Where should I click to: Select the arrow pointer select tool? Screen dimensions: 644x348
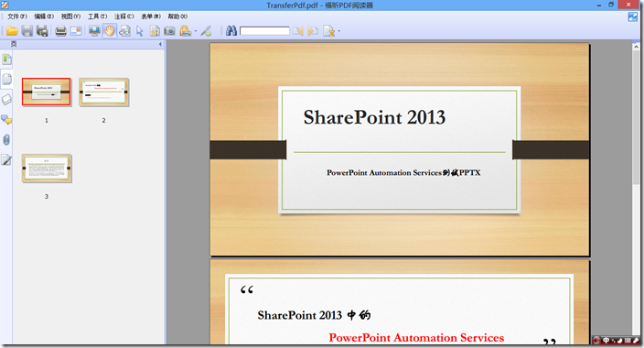(140, 31)
